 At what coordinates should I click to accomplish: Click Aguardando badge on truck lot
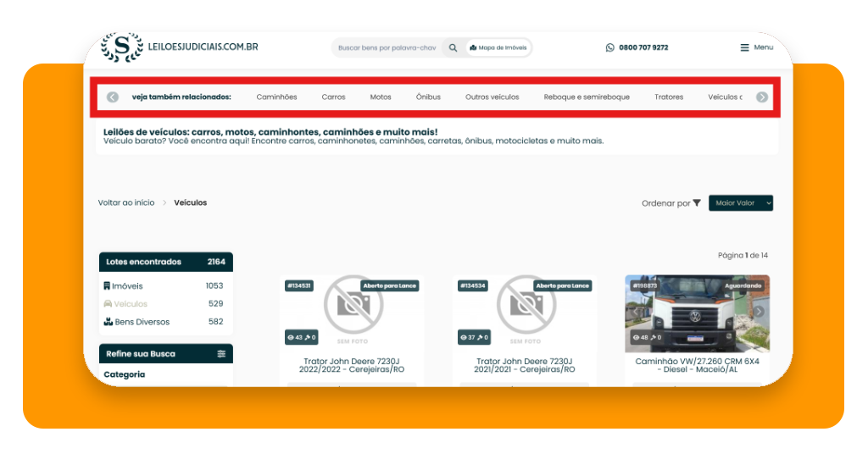click(x=743, y=286)
